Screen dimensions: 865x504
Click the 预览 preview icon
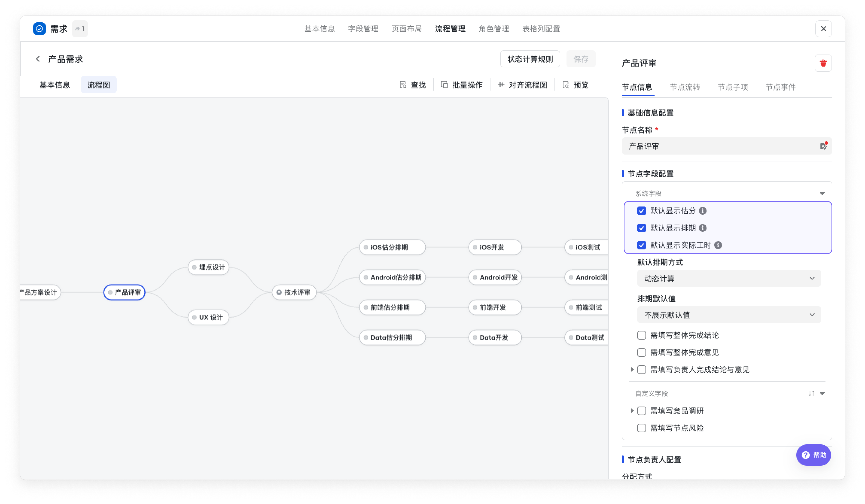point(566,85)
